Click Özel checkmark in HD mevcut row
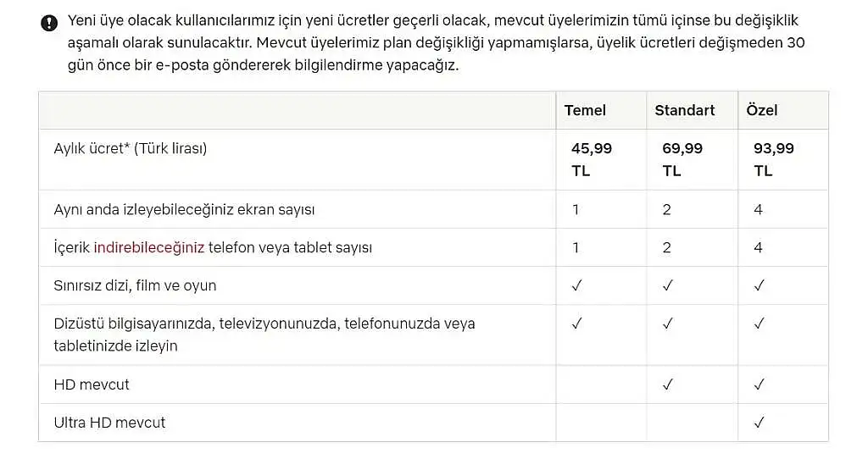868x459 pixels. tap(759, 384)
